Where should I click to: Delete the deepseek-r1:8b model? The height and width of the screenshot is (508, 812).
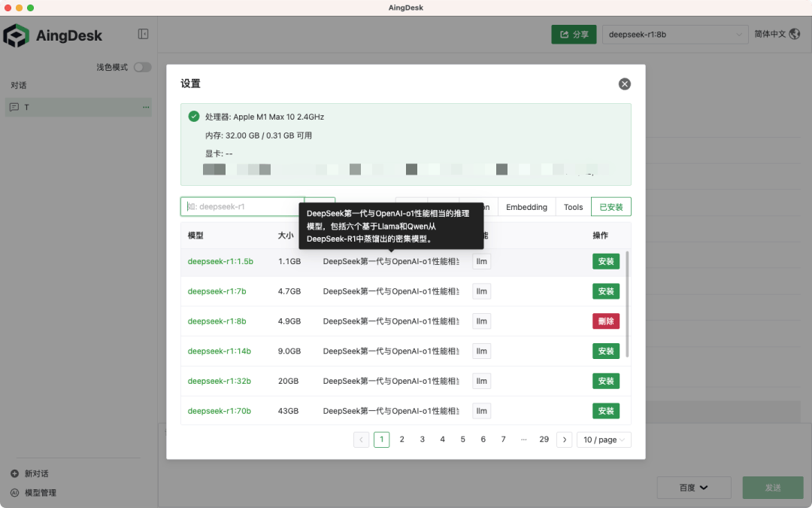606,321
